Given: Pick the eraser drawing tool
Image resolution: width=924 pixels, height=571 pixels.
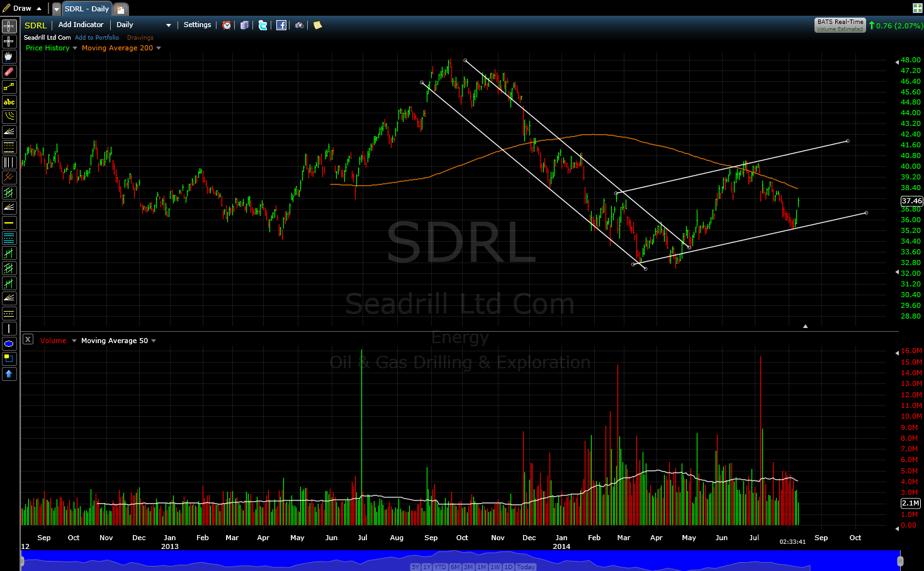Looking at the screenshot, I should click(9, 71).
